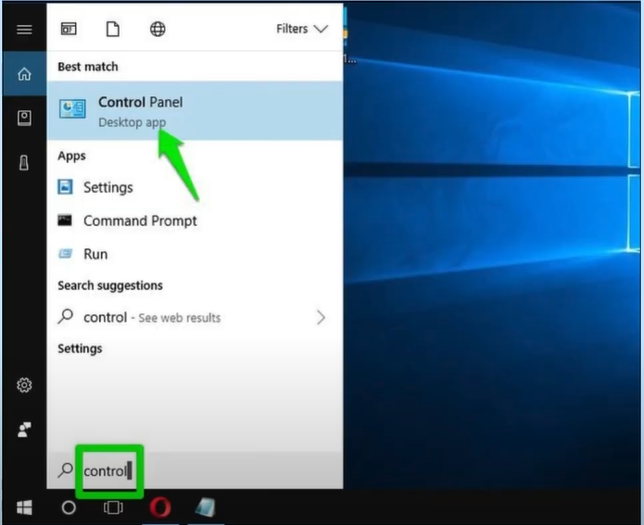The height and width of the screenshot is (525, 644).
Task: Filter results by Web globe icon
Action: 158,29
